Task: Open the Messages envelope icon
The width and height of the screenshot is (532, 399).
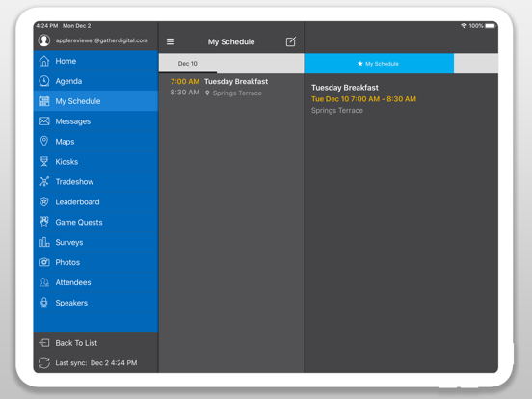Action: (44, 121)
